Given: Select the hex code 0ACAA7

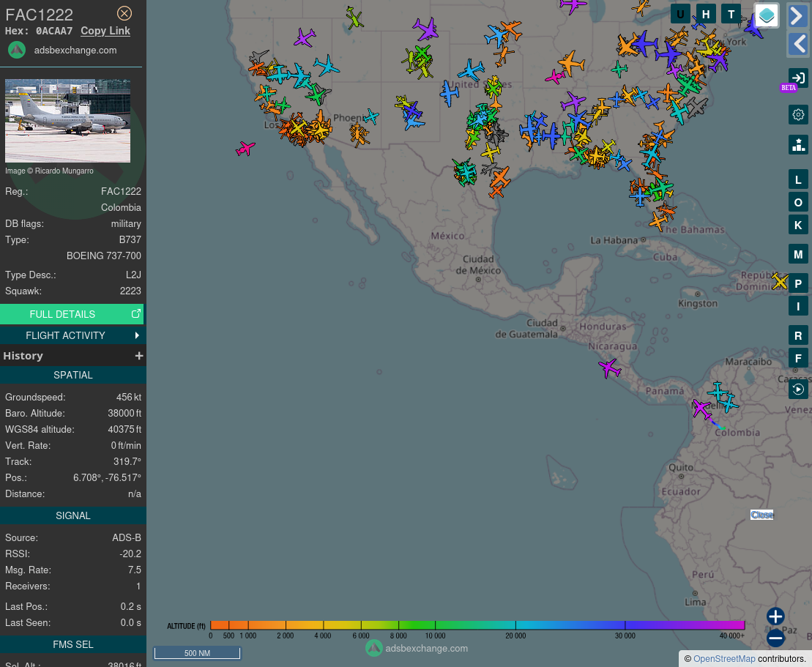Looking at the screenshot, I should tap(54, 31).
